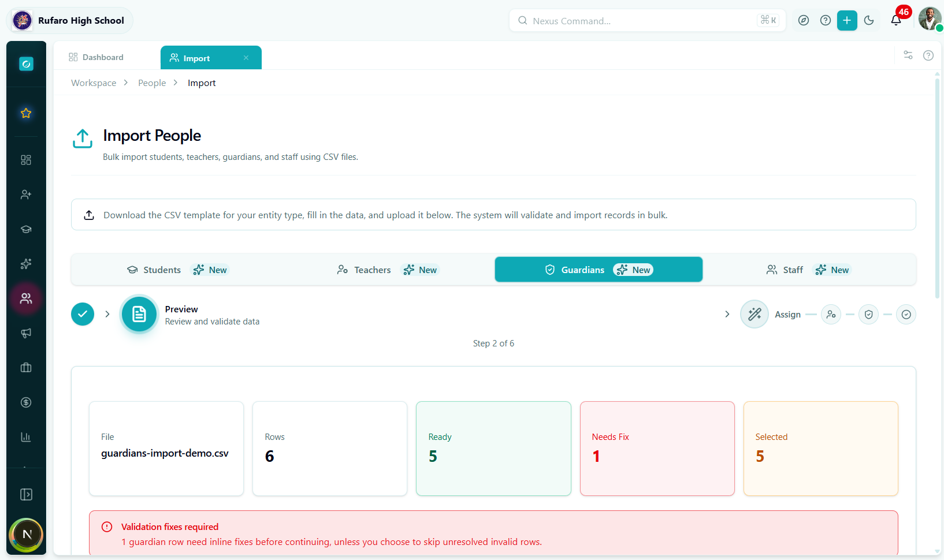Open the megaphone announcements icon in sidebar
Viewport: 944px width, 560px height.
26,333
